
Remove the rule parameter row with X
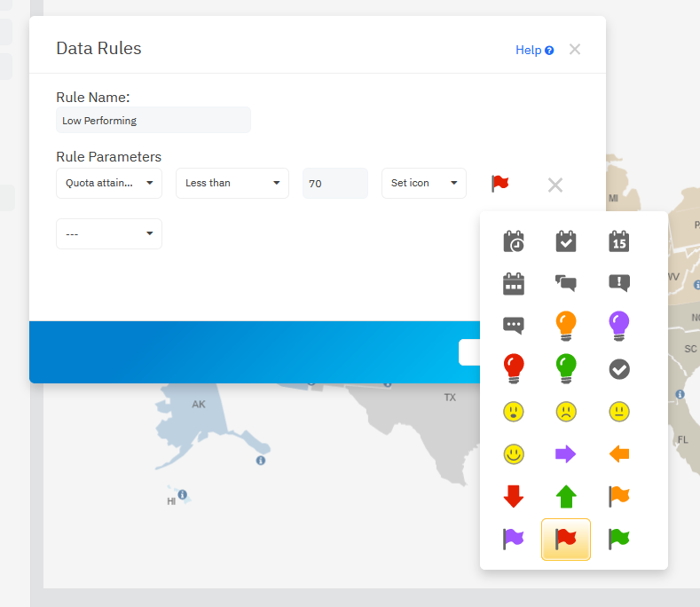[x=554, y=185]
